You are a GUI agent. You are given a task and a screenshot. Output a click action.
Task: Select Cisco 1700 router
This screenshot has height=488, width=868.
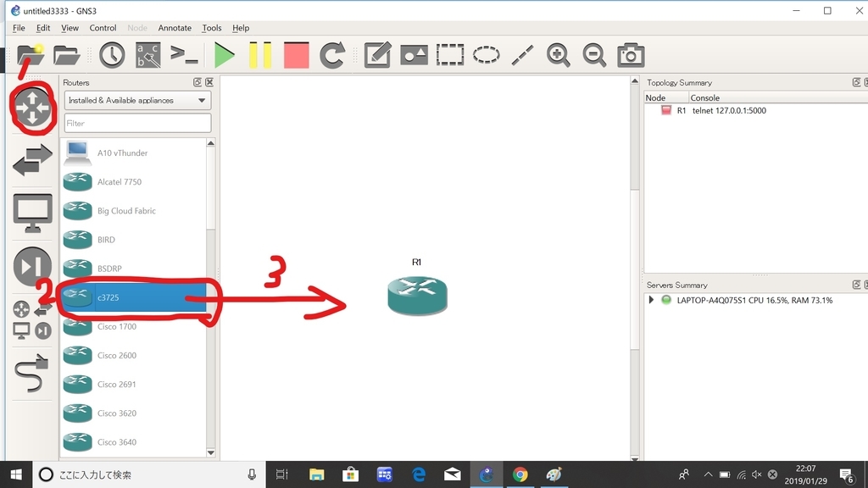pyautogui.click(x=133, y=326)
